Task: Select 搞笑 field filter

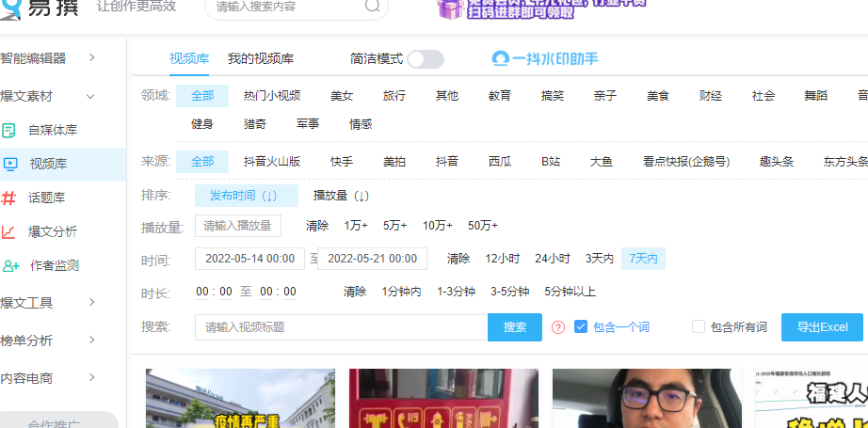Action: tap(553, 96)
